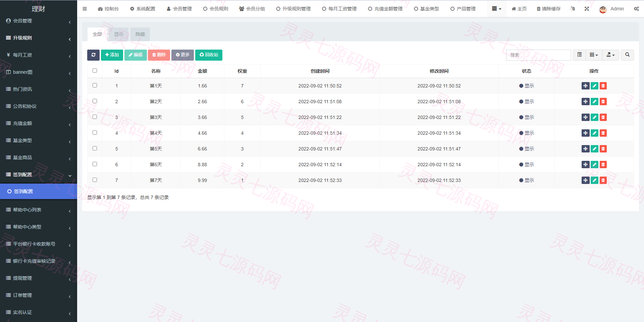Click the drag-sort icon in row 第4天

pos(585,133)
